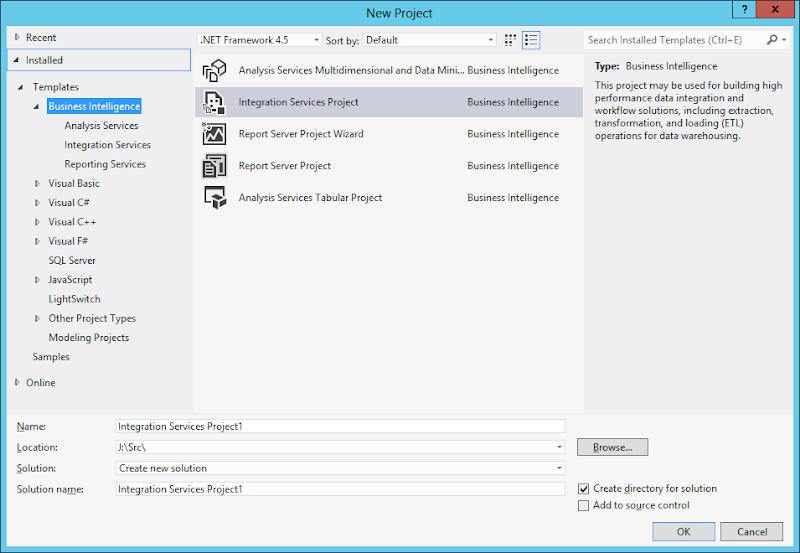Click the Cancel button

click(x=752, y=532)
